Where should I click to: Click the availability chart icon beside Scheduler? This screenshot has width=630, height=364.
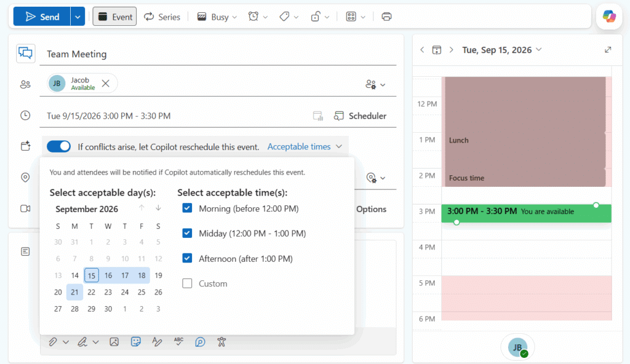[x=318, y=116]
